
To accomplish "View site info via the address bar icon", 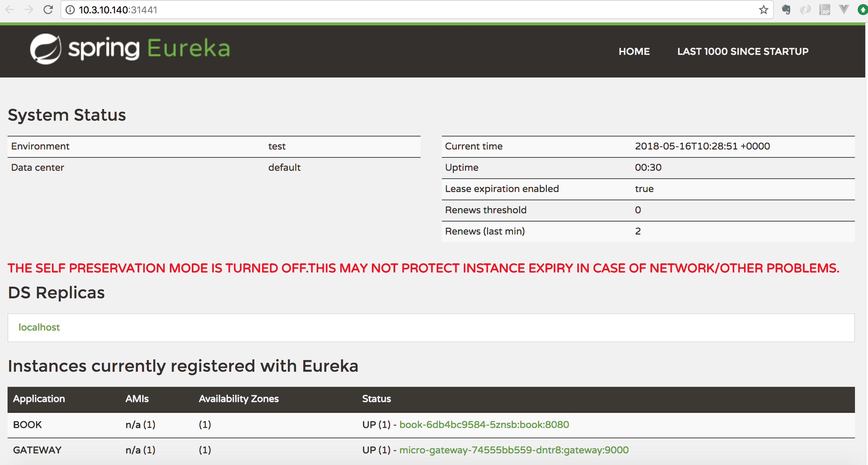I will click(70, 10).
